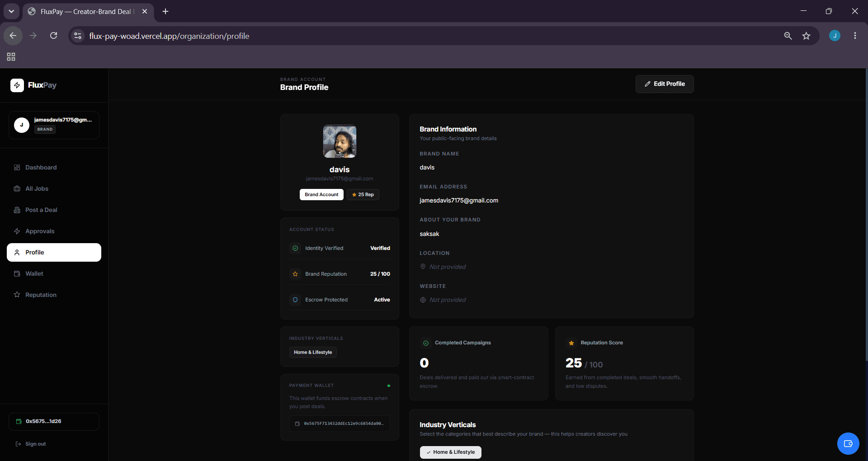
Task: Close the FluxPay browser tab
Action: pyautogui.click(x=145, y=11)
